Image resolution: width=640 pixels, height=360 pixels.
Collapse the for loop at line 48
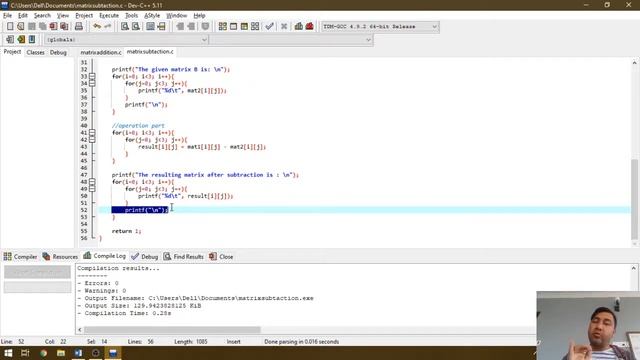tap(92, 182)
